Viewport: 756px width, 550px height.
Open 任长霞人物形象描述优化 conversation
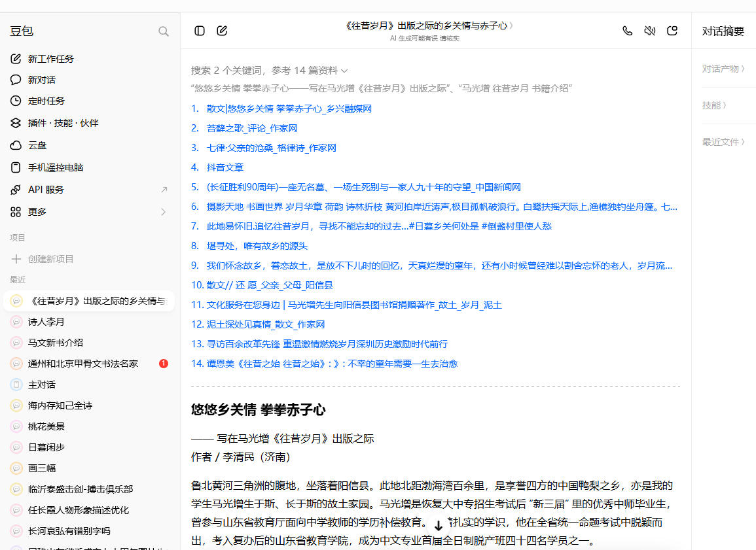coord(90,509)
